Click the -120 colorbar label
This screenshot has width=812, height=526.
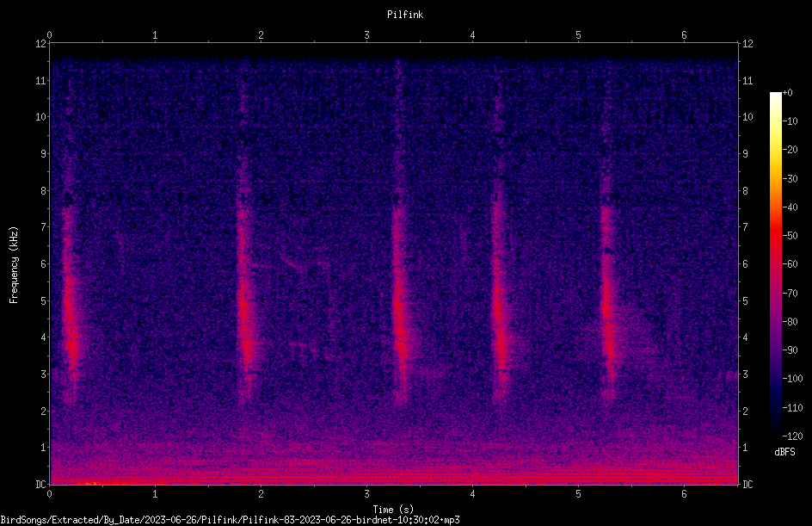coord(792,436)
